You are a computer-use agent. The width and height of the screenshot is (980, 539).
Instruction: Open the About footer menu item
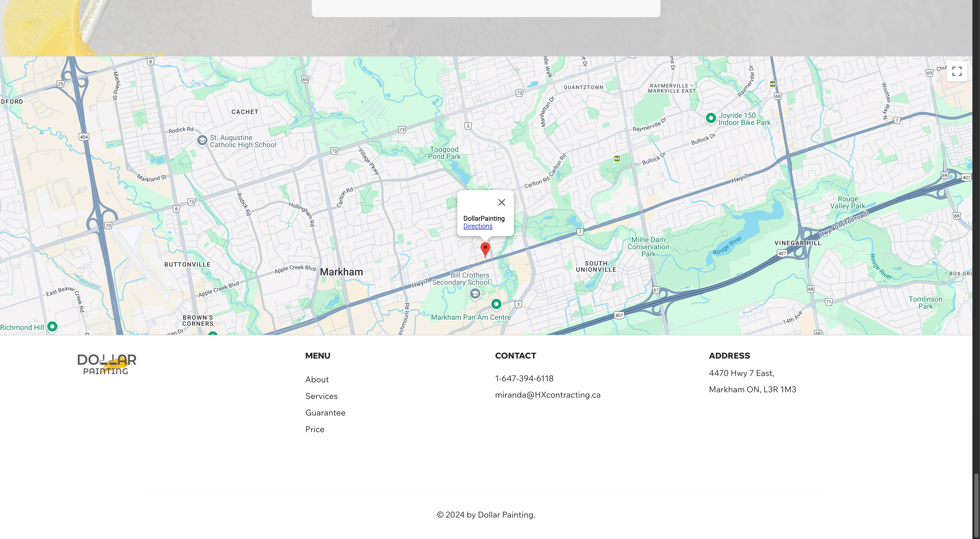click(317, 379)
